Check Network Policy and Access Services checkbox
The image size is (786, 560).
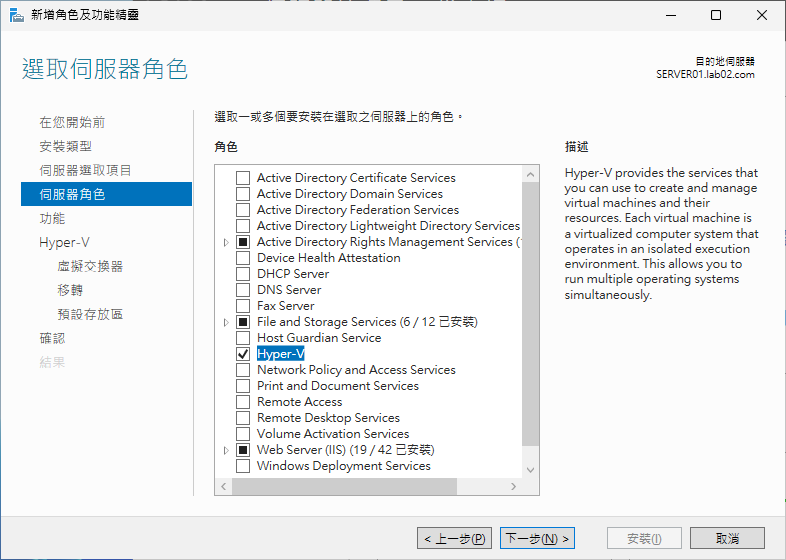pos(243,370)
